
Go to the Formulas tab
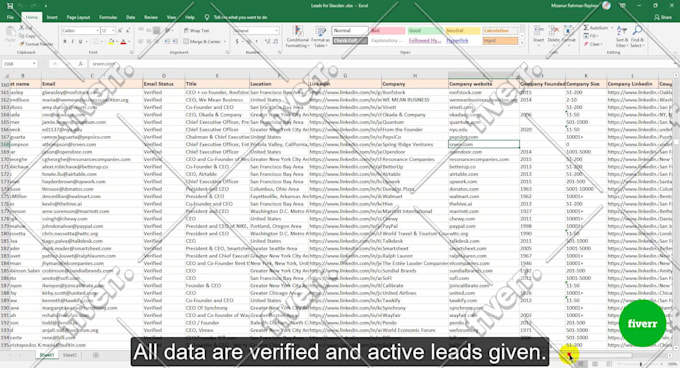coord(108,17)
